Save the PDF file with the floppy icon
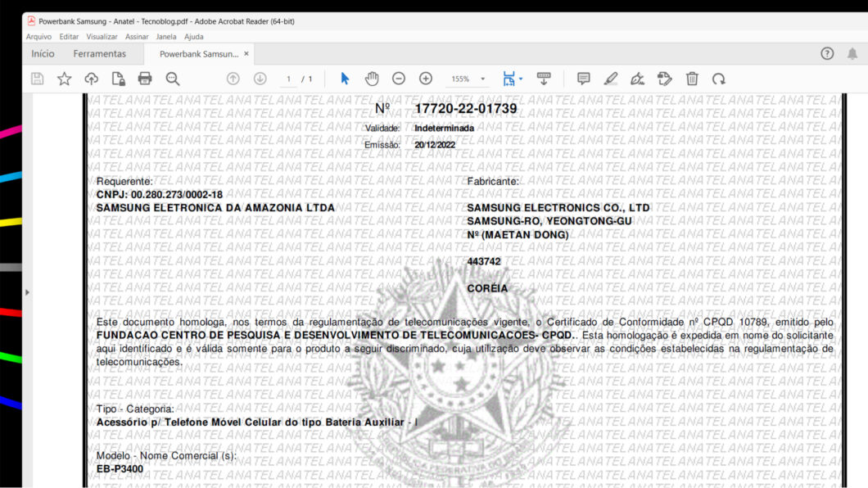The image size is (868, 488). 37,79
